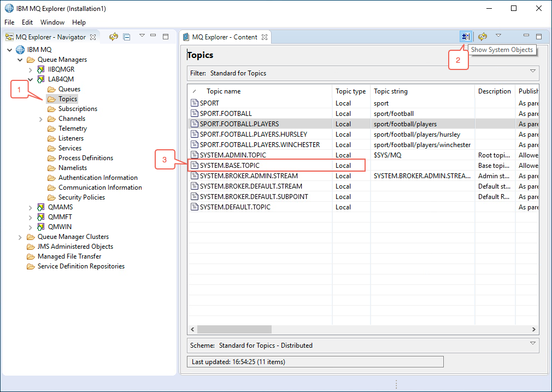The width and height of the screenshot is (552, 392).
Task: Click horizontal scrollbar thumb in topics table
Action: (234, 329)
